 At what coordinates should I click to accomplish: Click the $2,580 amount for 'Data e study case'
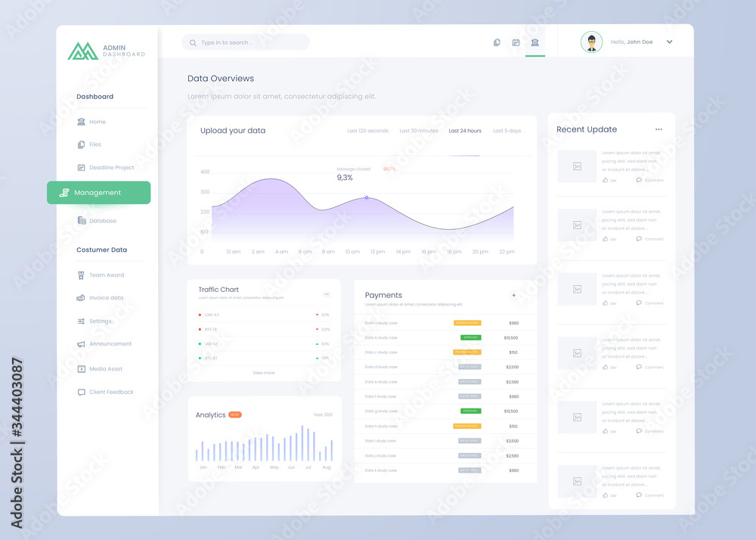tap(512, 382)
